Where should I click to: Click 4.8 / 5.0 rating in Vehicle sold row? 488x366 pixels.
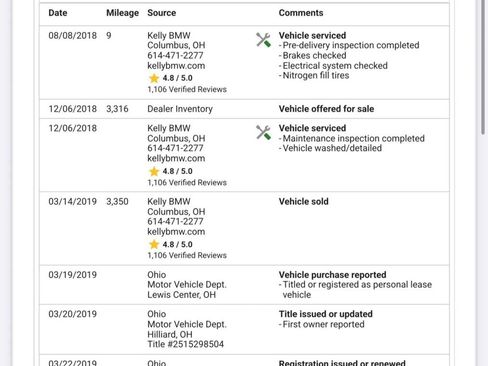[177, 244]
